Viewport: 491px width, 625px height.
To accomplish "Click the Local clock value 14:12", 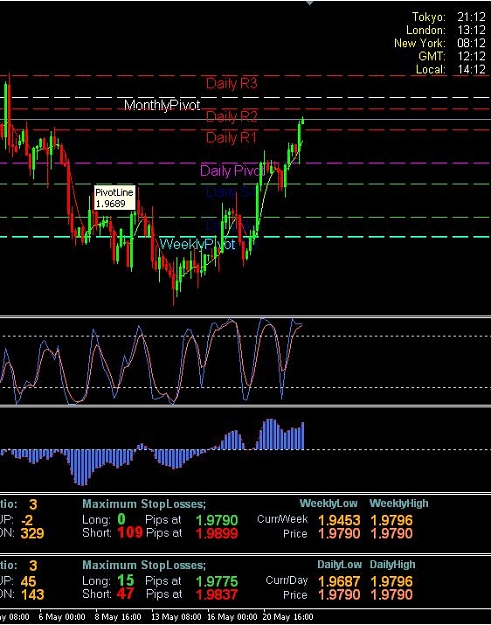I will tap(471, 69).
